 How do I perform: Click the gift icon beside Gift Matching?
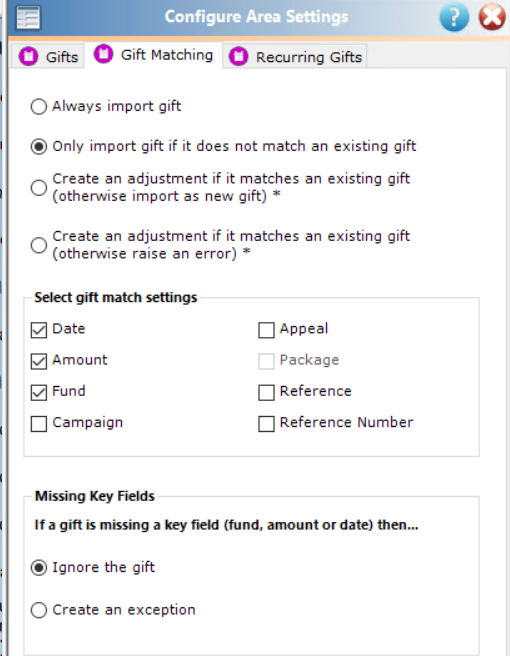[x=103, y=54]
